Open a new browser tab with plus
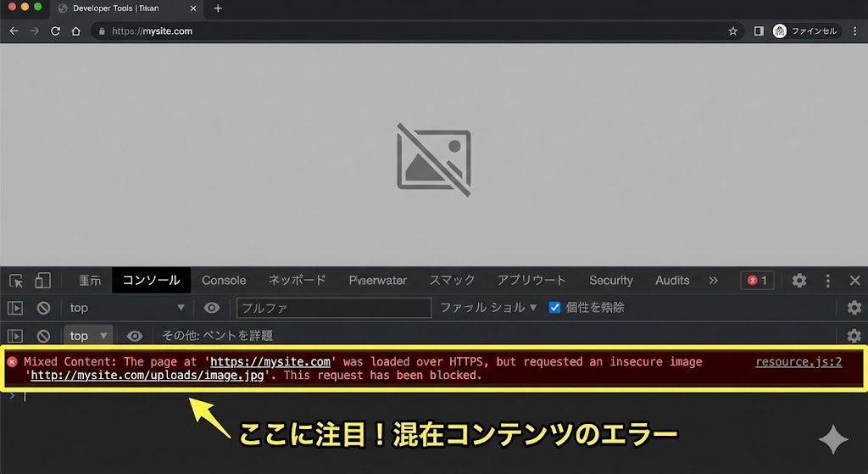 point(218,8)
